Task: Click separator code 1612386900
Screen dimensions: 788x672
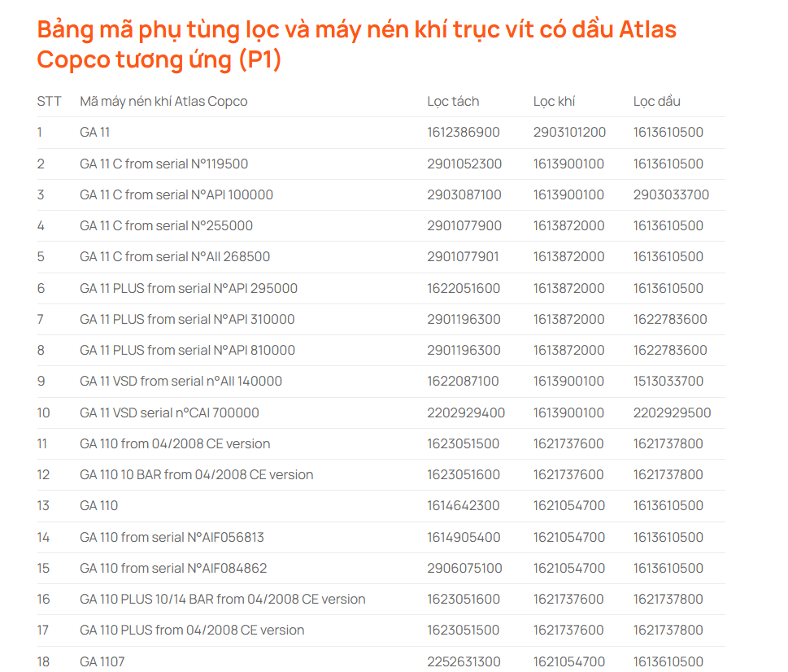Action: tap(464, 132)
